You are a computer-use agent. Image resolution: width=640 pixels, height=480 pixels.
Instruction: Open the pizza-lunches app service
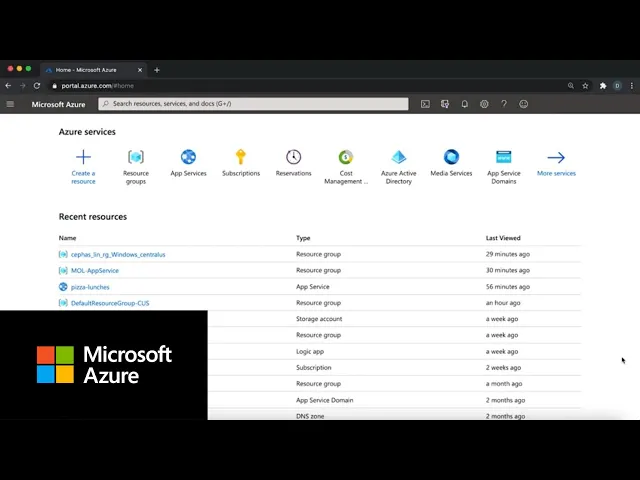(90, 287)
